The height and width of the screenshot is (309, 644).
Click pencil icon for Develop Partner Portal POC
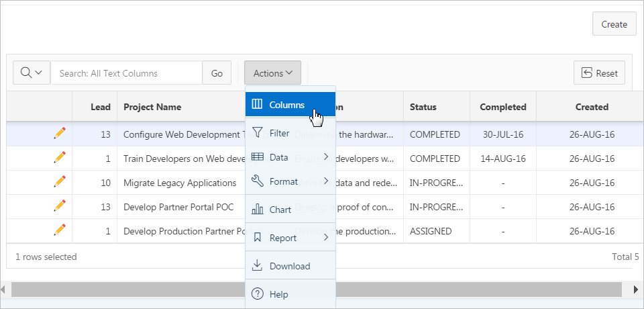point(60,206)
